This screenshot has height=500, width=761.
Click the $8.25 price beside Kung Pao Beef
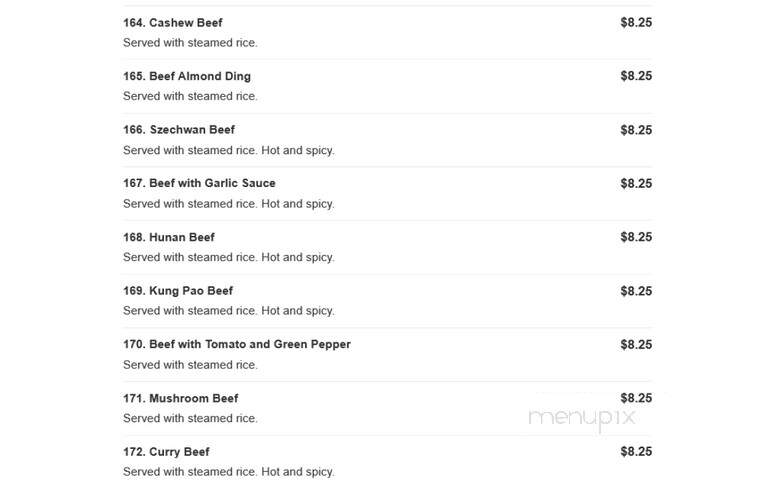point(636,291)
